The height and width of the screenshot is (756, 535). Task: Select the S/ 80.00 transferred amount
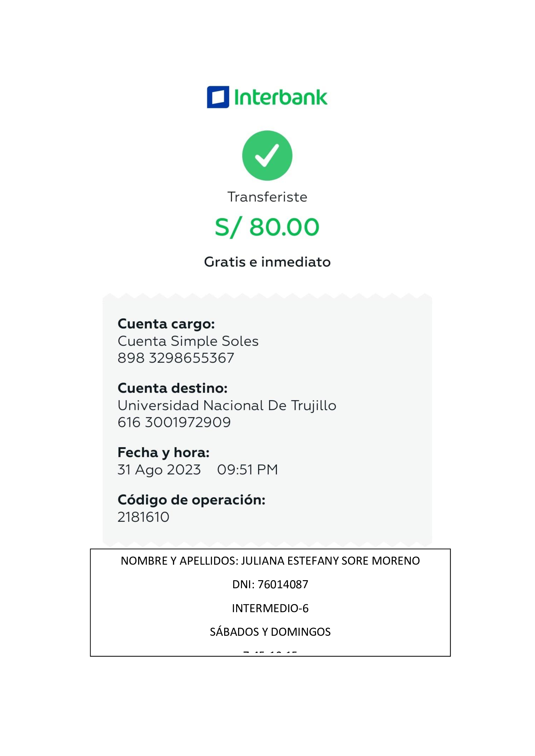click(x=267, y=227)
